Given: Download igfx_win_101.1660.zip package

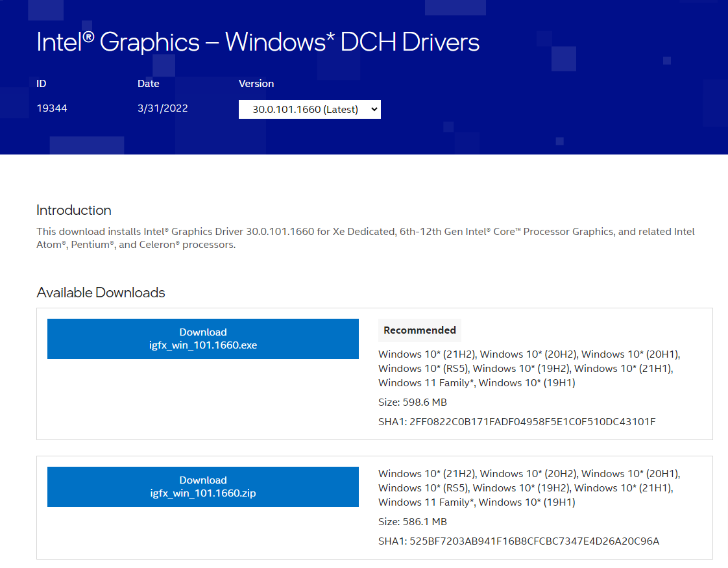Looking at the screenshot, I should [203, 487].
